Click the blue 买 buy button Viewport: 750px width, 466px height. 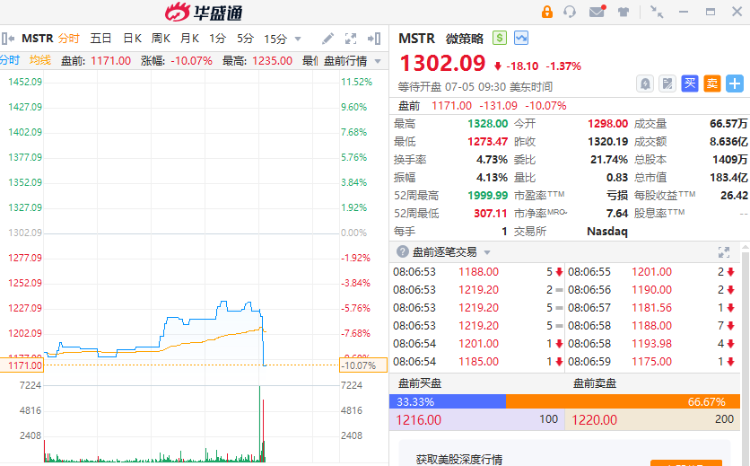(690, 84)
